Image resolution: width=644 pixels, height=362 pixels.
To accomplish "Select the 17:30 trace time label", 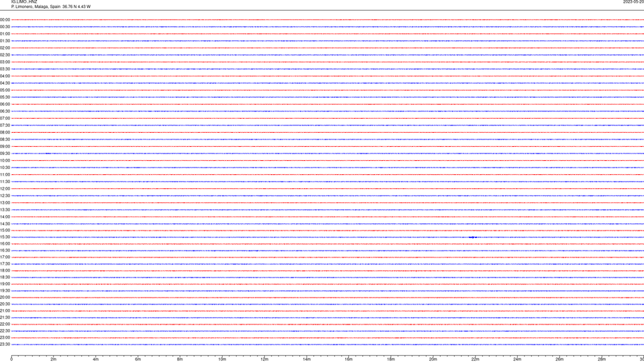I will click(x=5, y=264).
